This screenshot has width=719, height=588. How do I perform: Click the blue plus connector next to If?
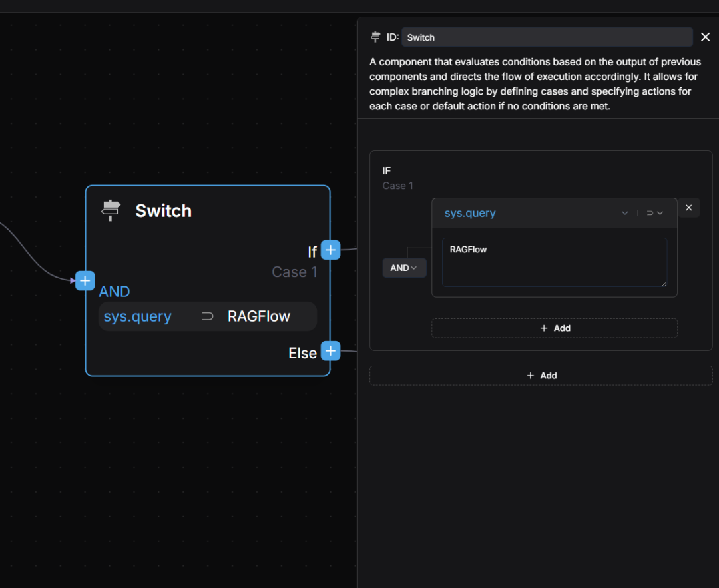coord(330,250)
